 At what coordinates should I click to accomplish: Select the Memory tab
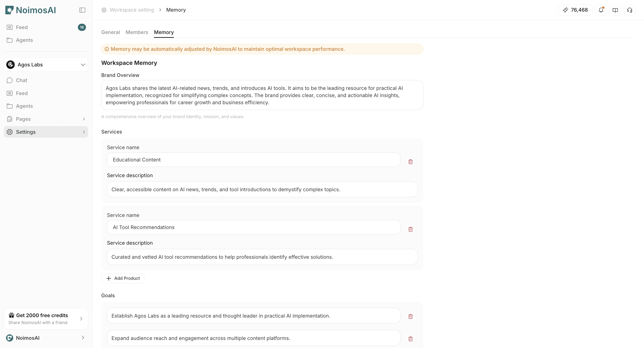point(164,32)
